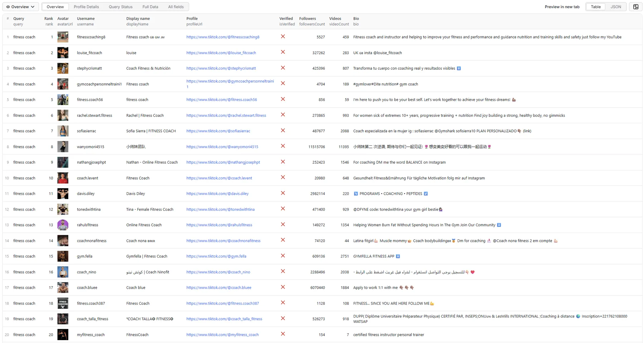The height and width of the screenshot is (343, 644).
Task: Click the not-verified X icon for coachnonafitness
Action: 283,240
